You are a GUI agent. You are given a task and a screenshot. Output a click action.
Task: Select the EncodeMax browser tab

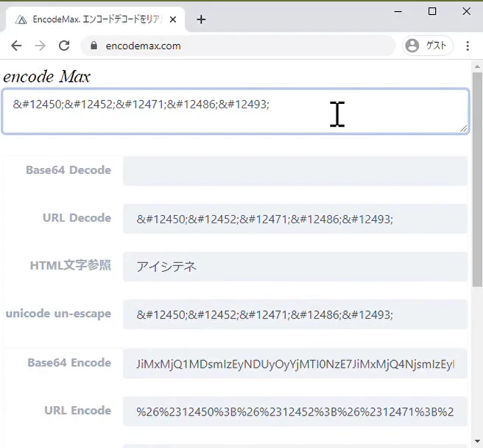pos(95,19)
